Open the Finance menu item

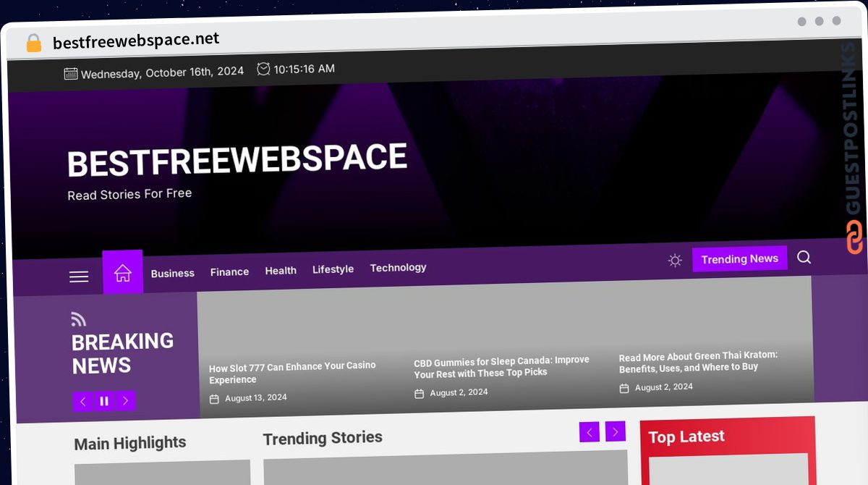[229, 271]
